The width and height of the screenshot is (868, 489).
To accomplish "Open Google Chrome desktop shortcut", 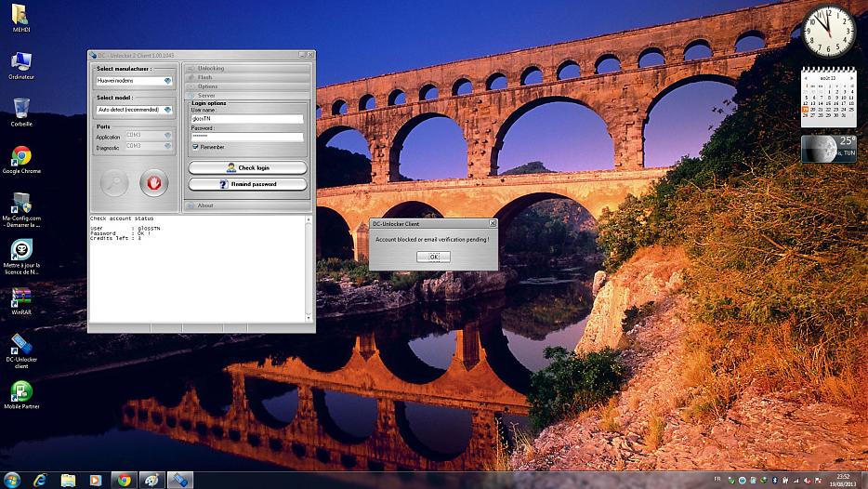I will [x=20, y=156].
